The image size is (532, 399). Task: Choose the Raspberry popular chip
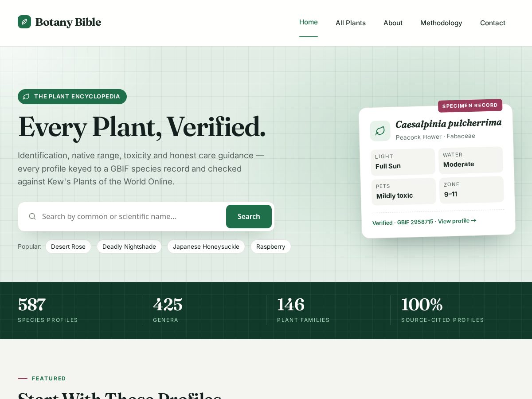click(271, 246)
